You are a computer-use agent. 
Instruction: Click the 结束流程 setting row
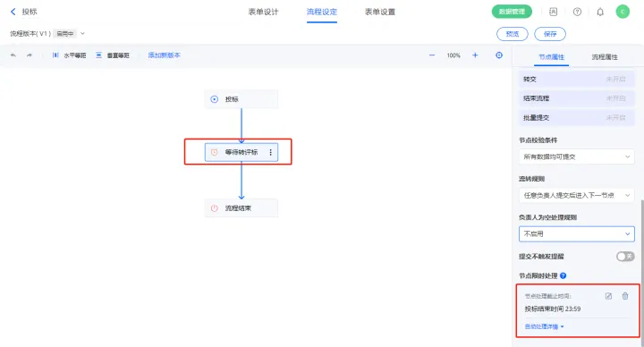click(x=577, y=98)
